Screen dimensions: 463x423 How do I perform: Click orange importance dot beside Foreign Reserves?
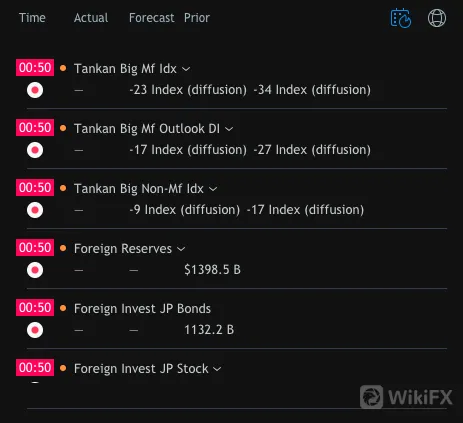point(63,248)
